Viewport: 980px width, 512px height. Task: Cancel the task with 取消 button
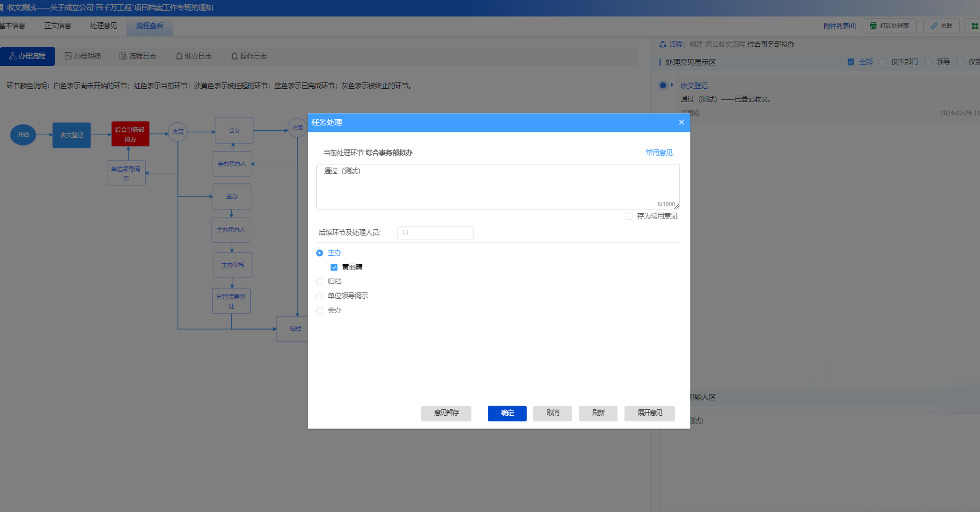553,413
